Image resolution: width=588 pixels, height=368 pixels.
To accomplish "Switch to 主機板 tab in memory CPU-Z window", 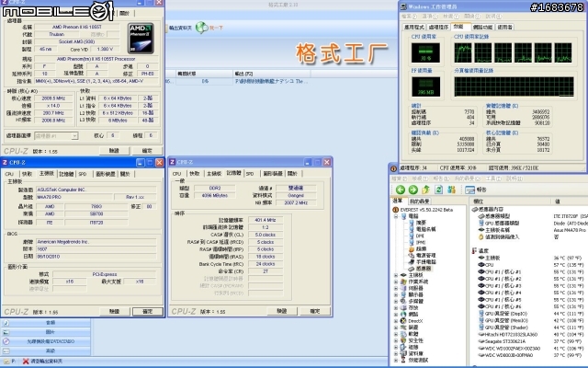I will point(214,174).
